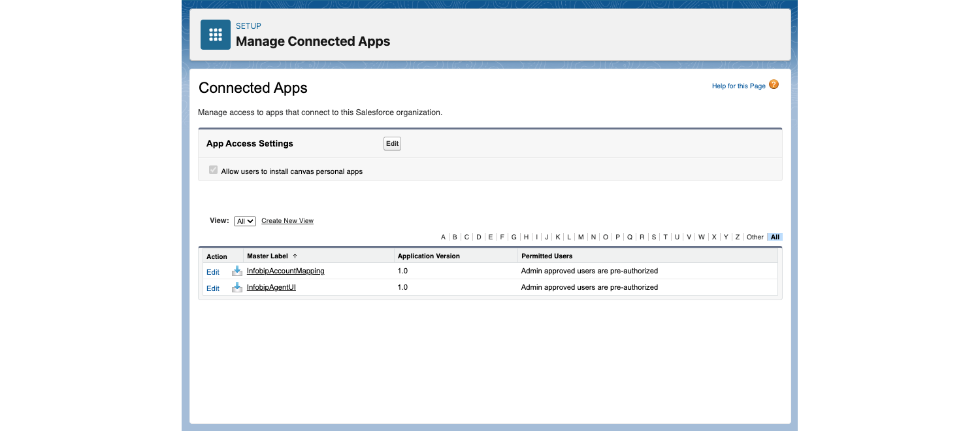
Task: Filter list by letter F
Action: [502, 237]
